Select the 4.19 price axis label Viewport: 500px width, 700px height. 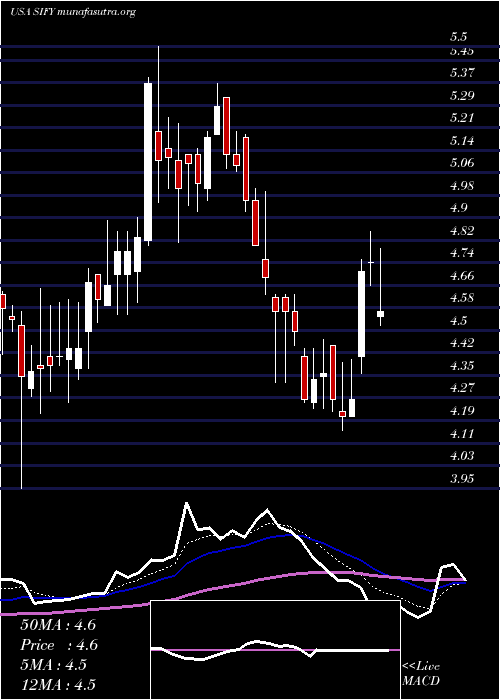(x=462, y=411)
